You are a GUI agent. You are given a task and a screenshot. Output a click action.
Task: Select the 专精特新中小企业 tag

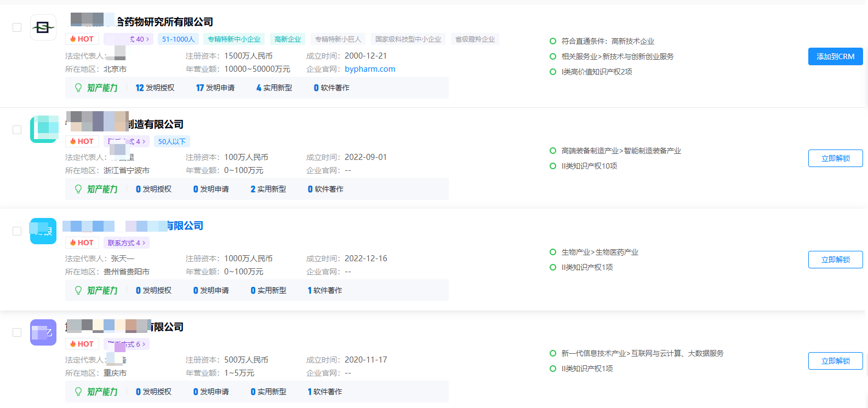[234, 39]
